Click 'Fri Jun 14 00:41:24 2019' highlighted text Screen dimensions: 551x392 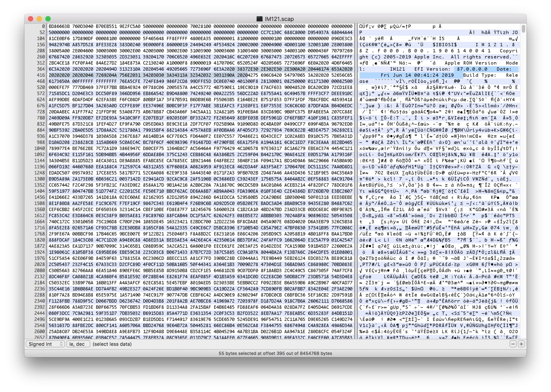point(417,75)
